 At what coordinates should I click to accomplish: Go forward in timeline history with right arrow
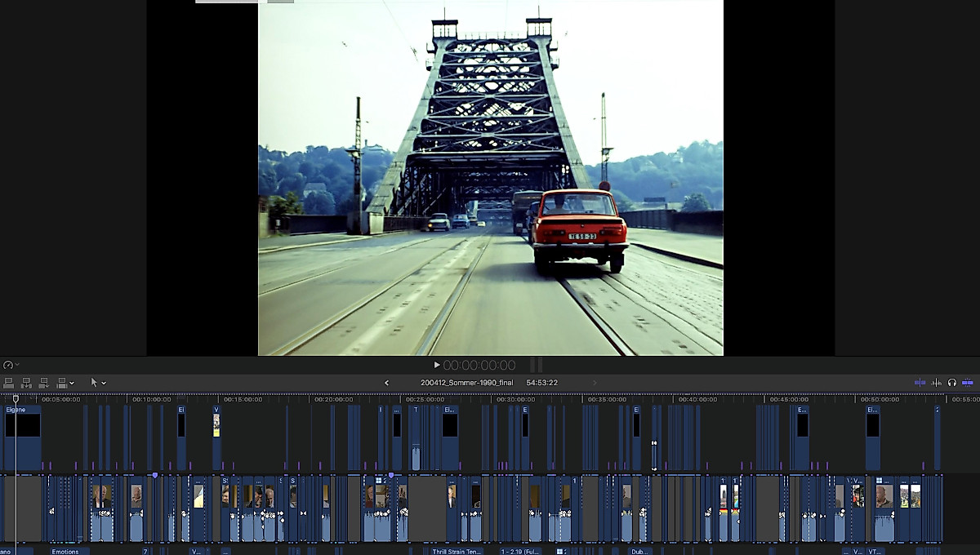point(594,382)
